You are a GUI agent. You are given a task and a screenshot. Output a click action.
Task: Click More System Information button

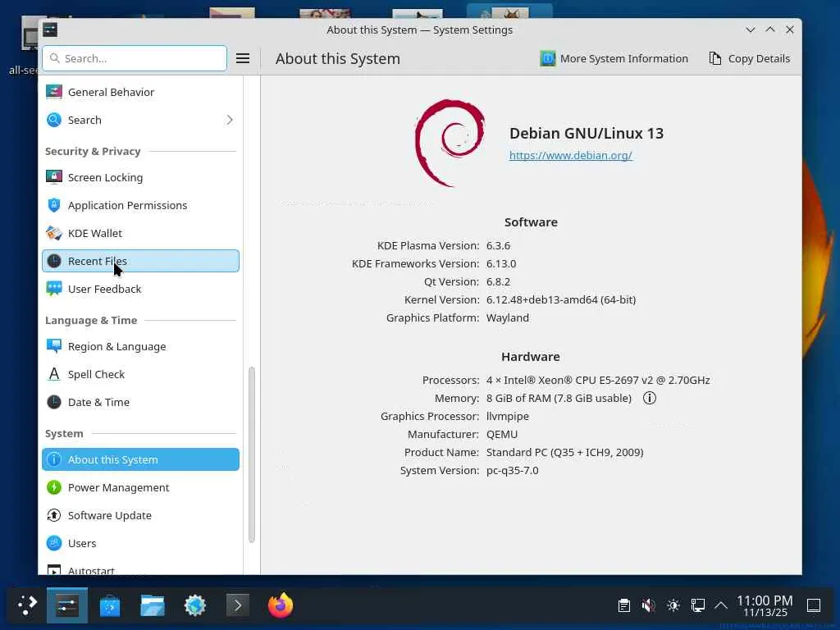coord(614,58)
